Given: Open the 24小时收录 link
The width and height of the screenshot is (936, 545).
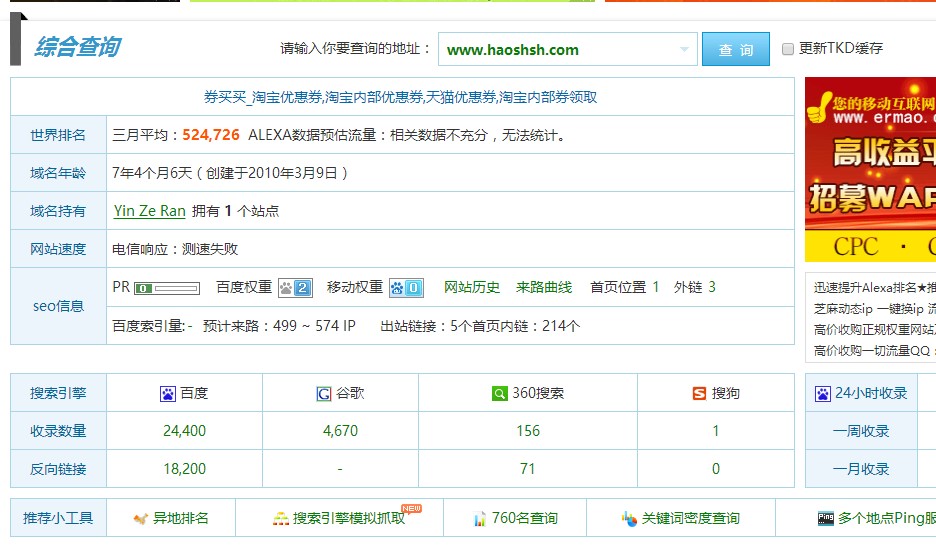Looking at the screenshot, I should pos(871,393).
